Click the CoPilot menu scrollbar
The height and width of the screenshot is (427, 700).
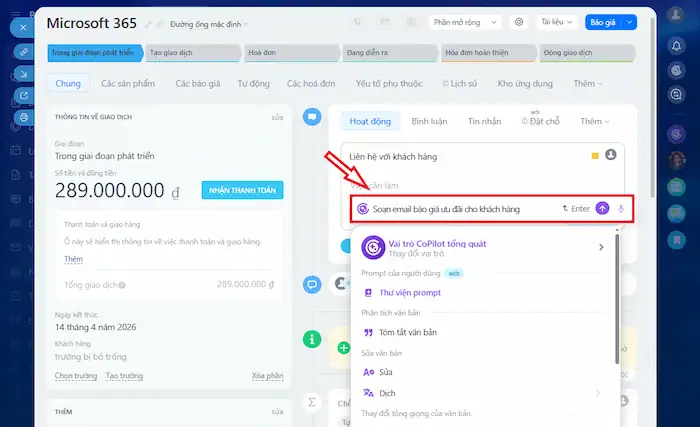coord(617,298)
